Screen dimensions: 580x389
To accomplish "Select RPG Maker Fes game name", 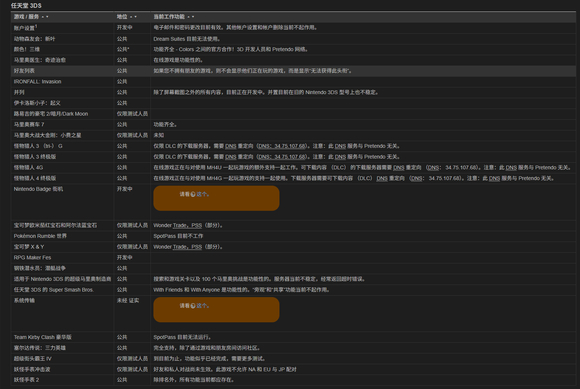I will click(x=33, y=257).
